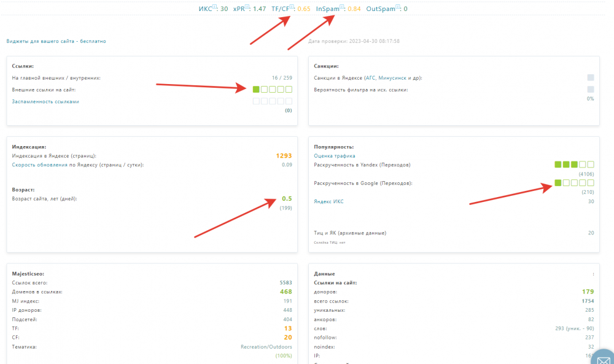Click the Google promotion rating bar
Viewport: 614px width, 364px height.
click(575, 183)
